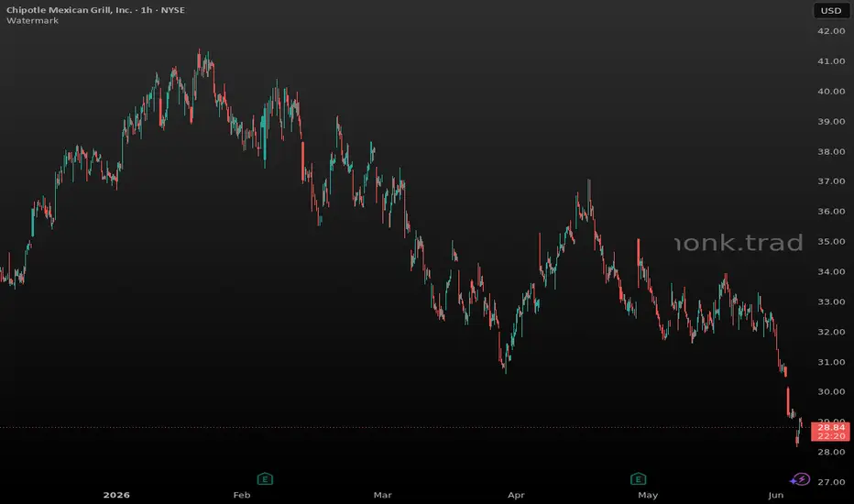Click the 39.00 price axis label
The height and width of the screenshot is (504, 854).
831,122
